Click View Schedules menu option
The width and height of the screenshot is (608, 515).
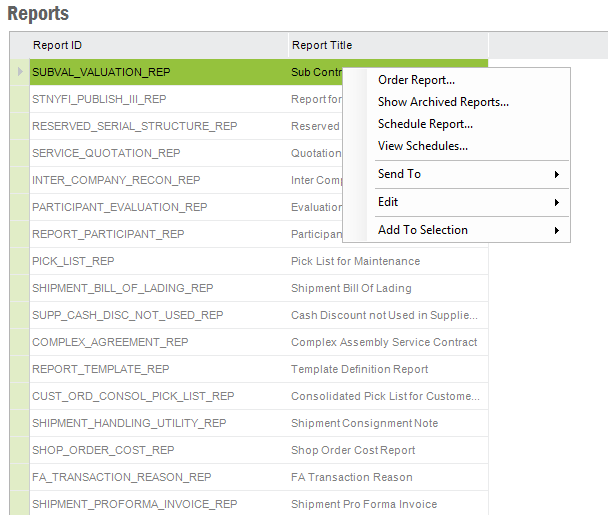(x=422, y=146)
